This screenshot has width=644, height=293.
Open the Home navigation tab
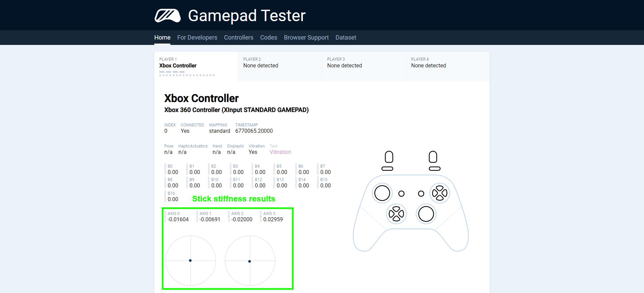point(162,38)
